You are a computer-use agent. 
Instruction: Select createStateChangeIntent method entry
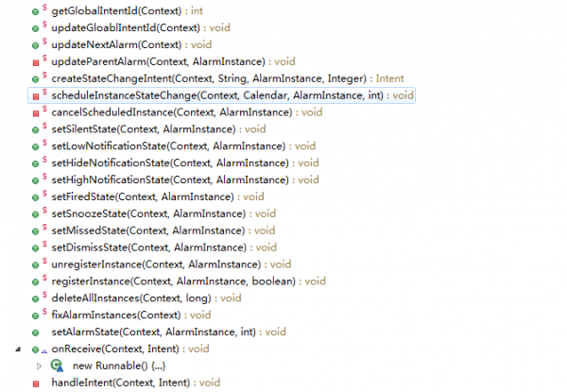(228, 78)
